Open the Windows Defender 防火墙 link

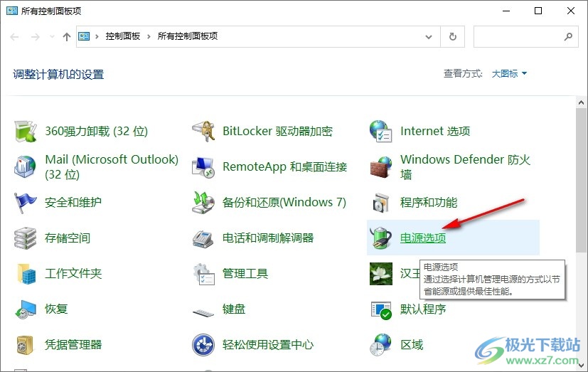(465, 167)
